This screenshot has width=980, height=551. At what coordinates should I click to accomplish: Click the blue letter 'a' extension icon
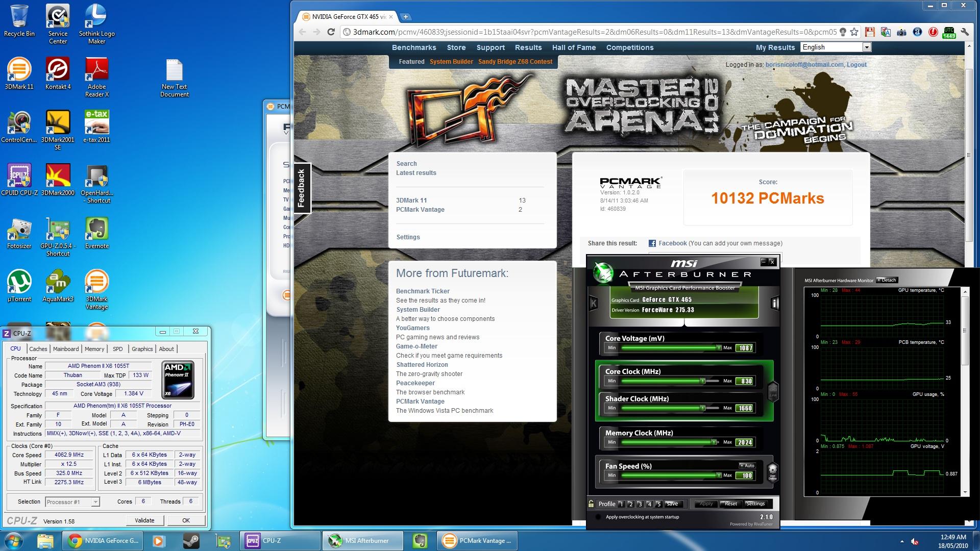(917, 32)
